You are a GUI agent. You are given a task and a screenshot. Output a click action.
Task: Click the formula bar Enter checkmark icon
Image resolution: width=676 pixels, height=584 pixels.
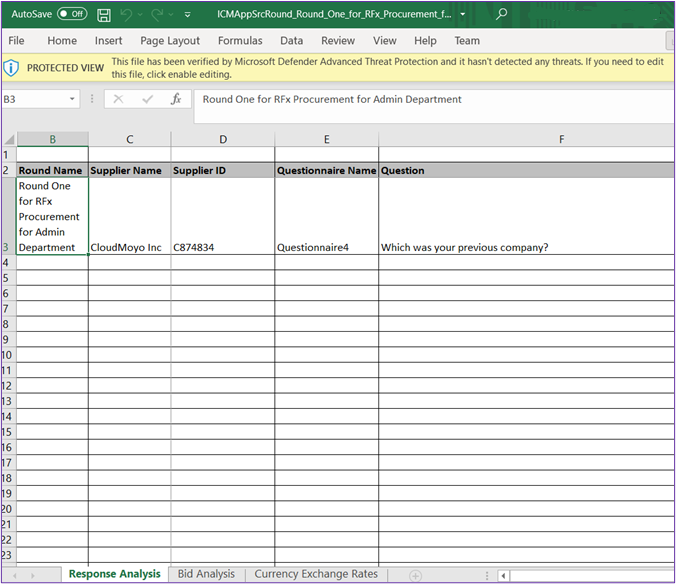[x=147, y=99]
